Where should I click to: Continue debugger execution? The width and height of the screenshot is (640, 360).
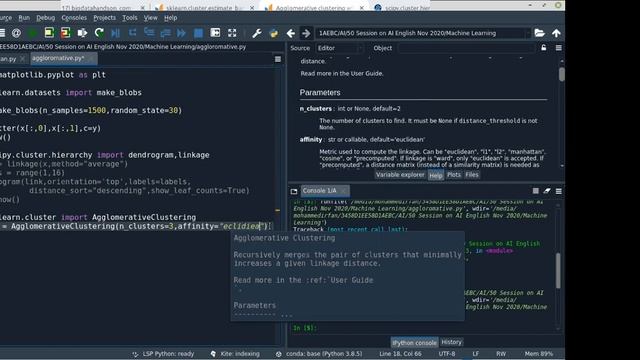coord(182,33)
